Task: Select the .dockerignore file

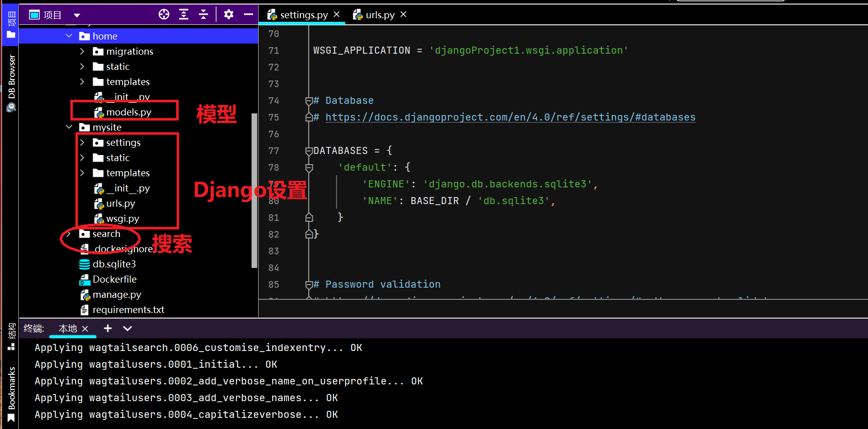Action: coord(123,249)
